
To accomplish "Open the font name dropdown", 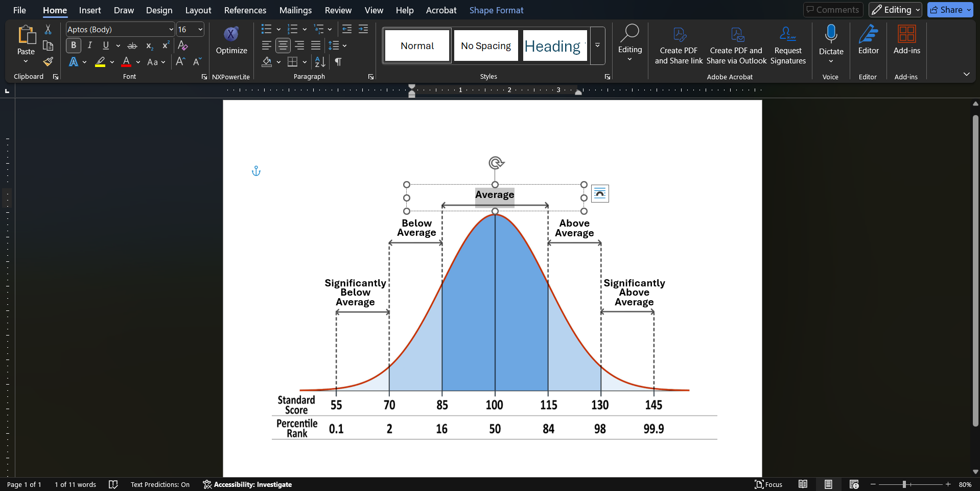I will (x=171, y=30).
